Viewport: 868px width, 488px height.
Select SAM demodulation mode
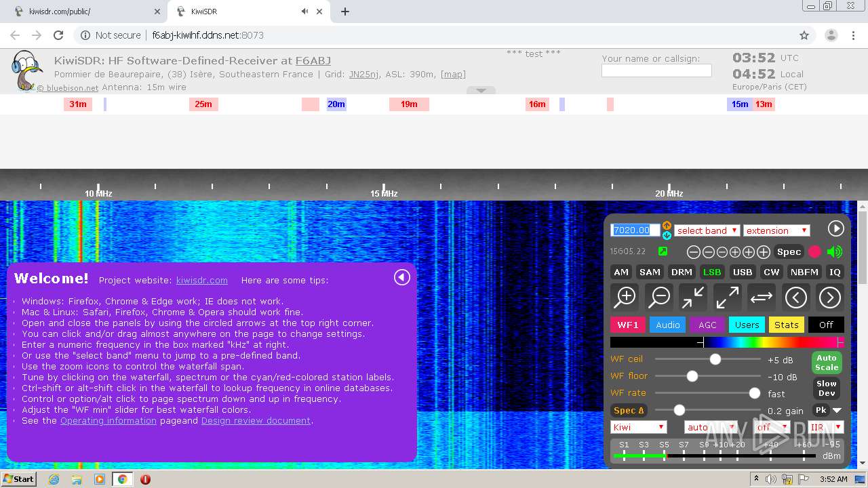click(650, 272)
